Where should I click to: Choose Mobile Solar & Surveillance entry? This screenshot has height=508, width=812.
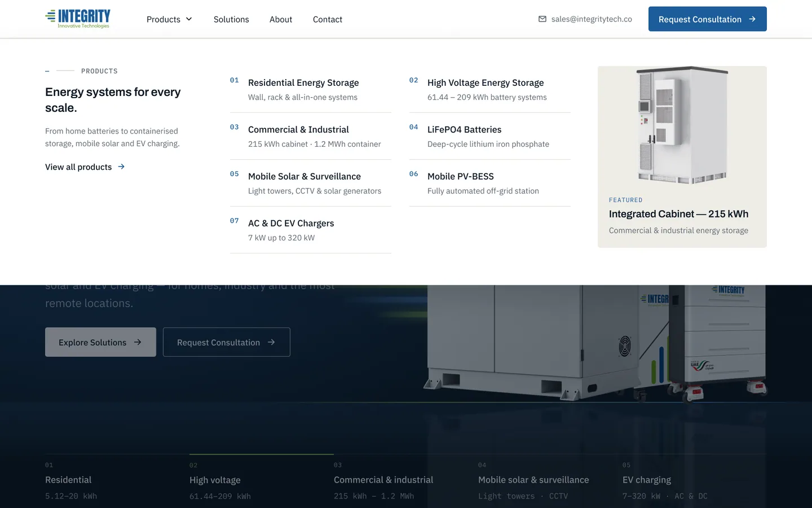pyautogui.click(x=311, y=183)
